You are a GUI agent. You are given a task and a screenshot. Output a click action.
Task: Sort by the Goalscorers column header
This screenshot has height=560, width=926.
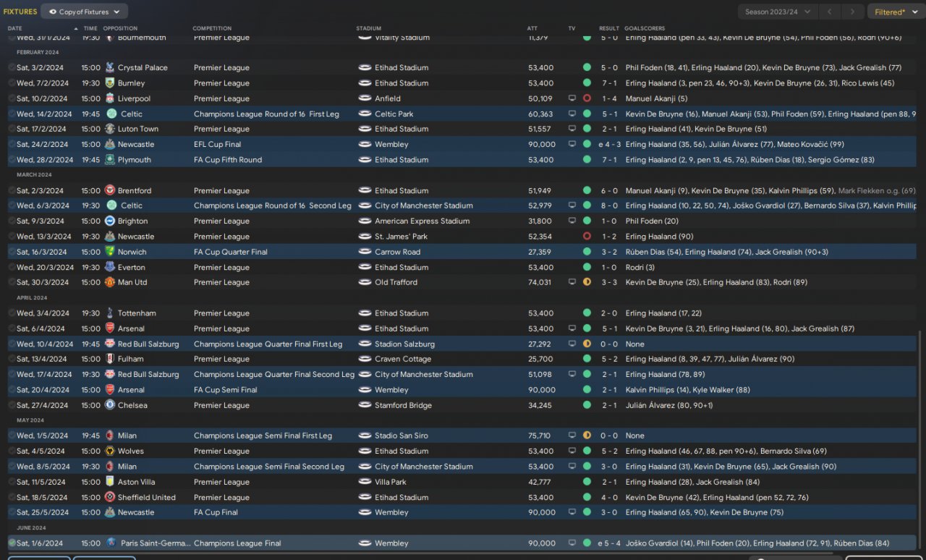(645, 28)
